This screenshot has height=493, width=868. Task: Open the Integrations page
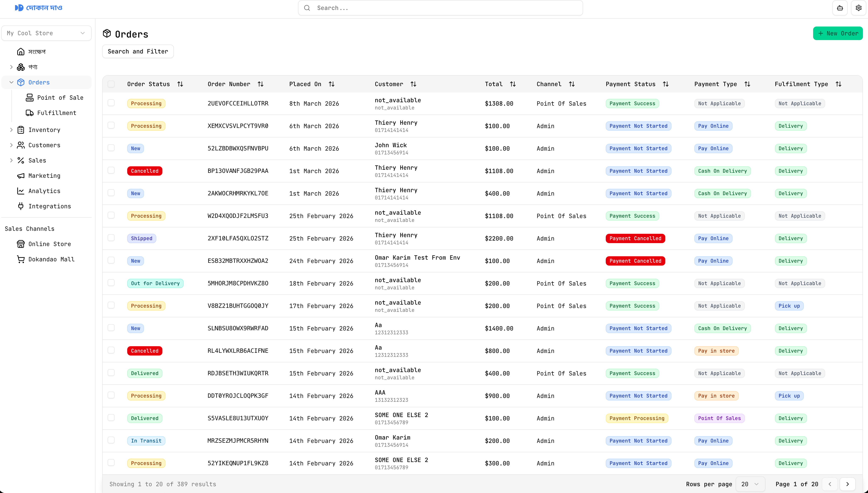49,206
